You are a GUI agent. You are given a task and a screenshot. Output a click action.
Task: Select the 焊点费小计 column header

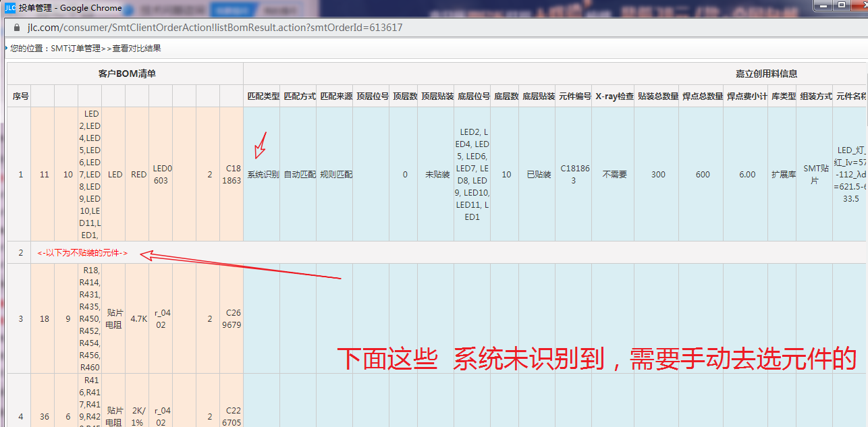[x=747, y=96]
